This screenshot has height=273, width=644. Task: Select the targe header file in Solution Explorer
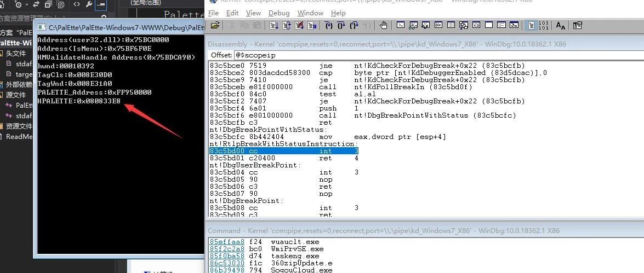[24, 74]
